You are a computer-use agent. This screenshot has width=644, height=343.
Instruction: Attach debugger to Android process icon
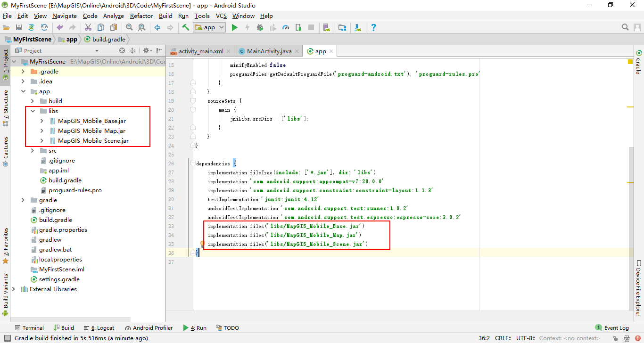298,28
